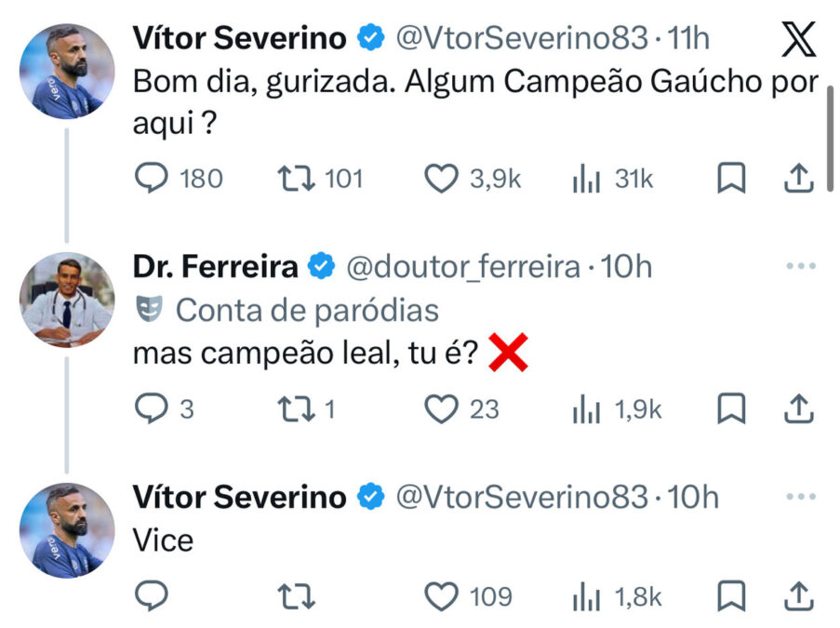Open Dr. Ferreira's profile picture
The image size is (840, 628).
(x=66, y=300)
